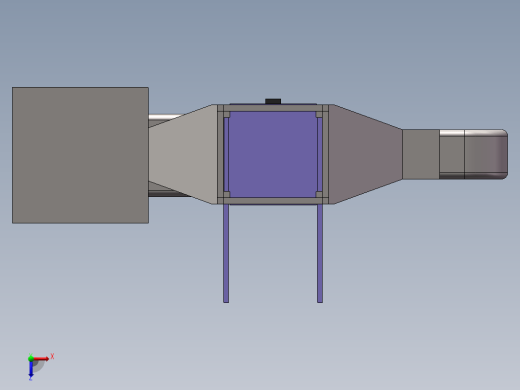Click the purple central panel of the frame
Screen dimensions: 520x390
[x=273, y=154]
